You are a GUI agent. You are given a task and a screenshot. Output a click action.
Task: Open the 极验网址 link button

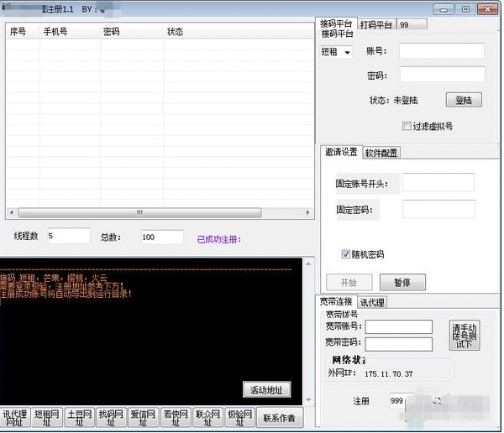tap(239, 418)
